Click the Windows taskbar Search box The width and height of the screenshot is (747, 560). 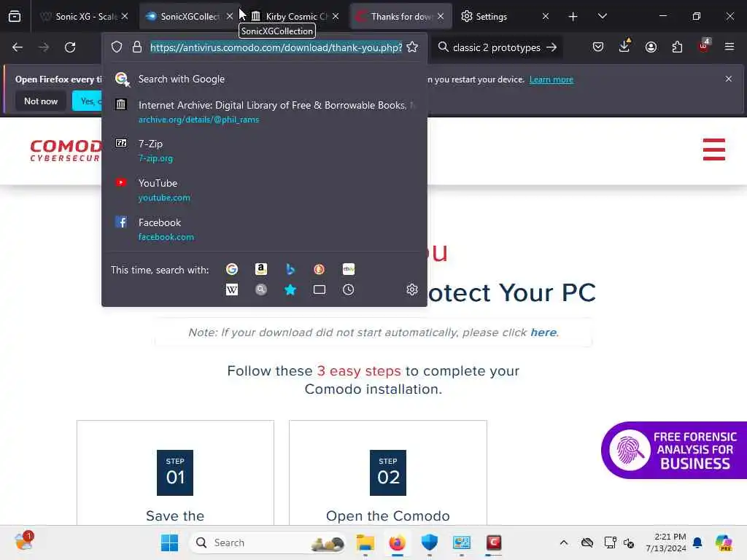pos(268,542)
